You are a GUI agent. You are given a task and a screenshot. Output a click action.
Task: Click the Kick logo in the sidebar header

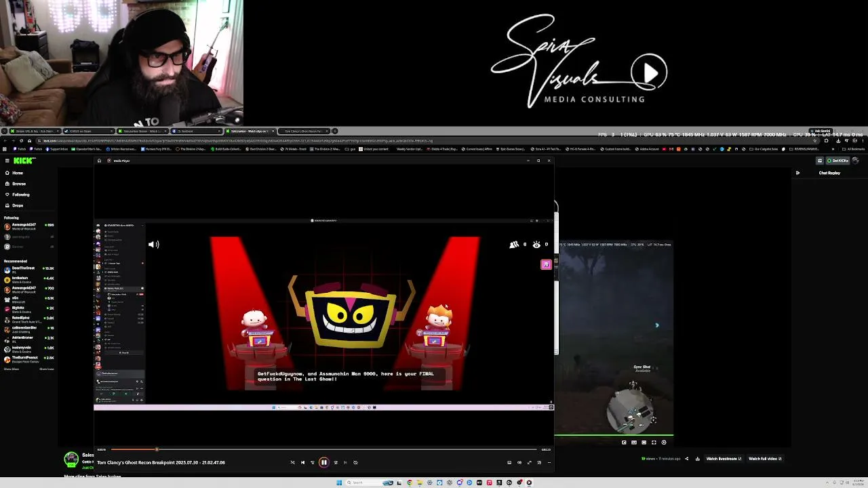24,161
